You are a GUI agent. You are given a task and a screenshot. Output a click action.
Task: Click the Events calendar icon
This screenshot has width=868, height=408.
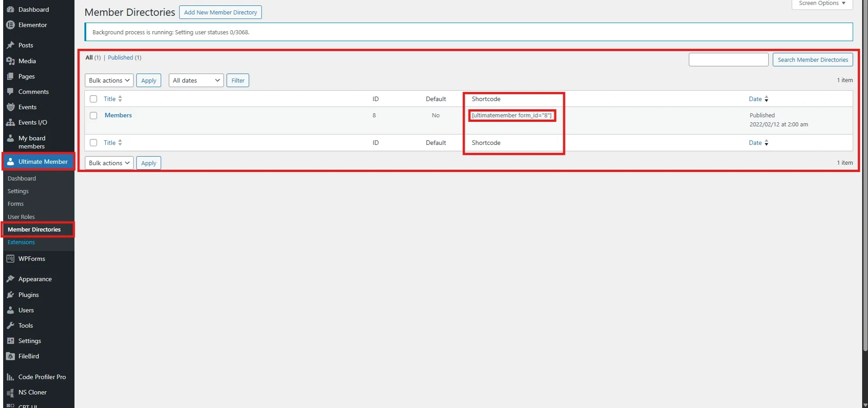[10, 107]
